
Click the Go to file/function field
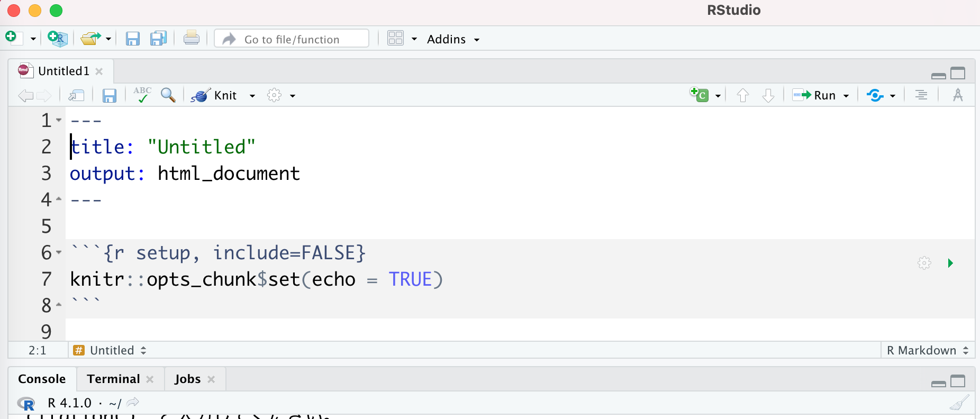pyautogui.click(x=292, y=39)
